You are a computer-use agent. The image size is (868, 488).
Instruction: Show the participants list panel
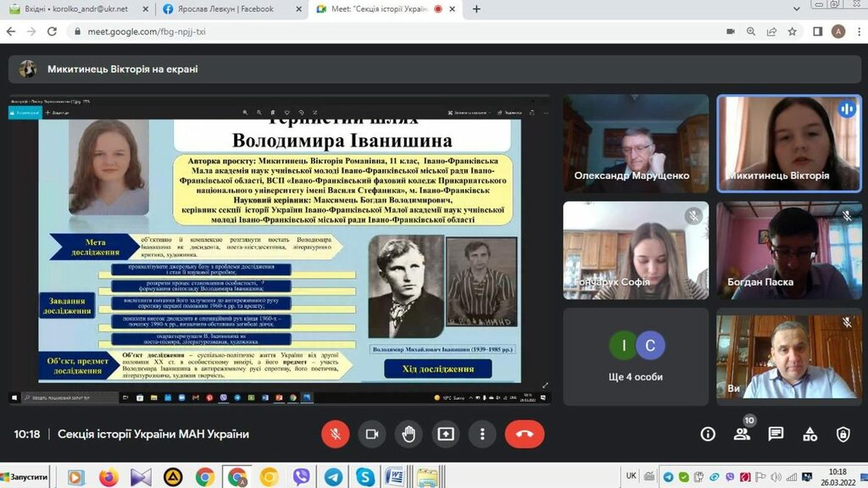click(742, 434)
